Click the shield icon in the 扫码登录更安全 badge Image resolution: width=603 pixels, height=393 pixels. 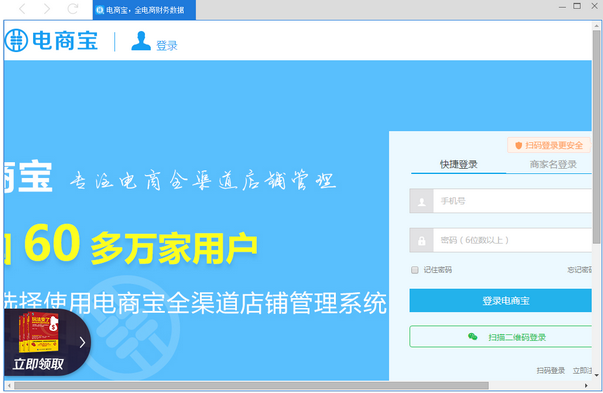[x=518, y=145]
